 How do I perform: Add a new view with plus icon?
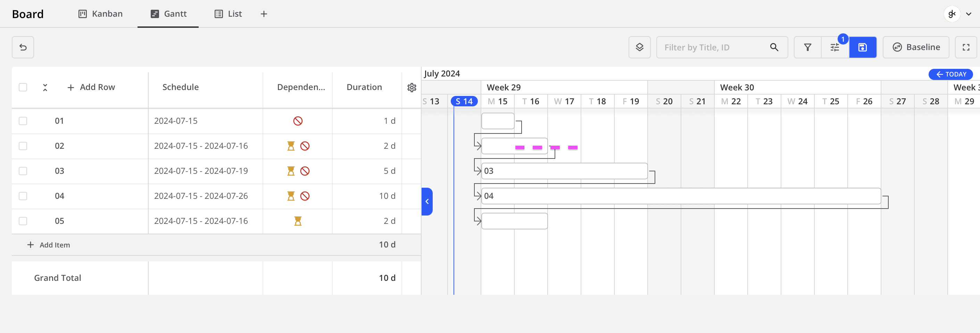(x=264, y=14)
